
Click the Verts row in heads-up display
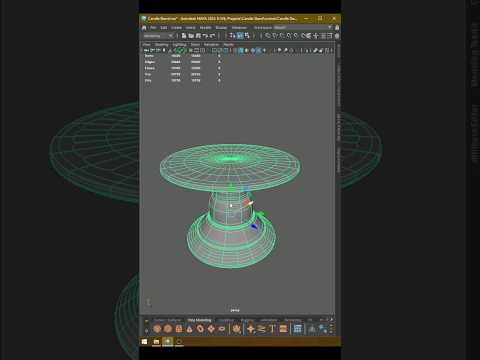(182, 56)
